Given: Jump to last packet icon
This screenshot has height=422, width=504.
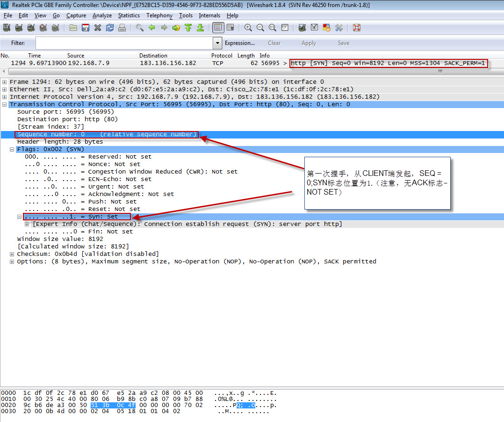Looking at the screenshot, I should pyautogui.click(x=201, y=28).
